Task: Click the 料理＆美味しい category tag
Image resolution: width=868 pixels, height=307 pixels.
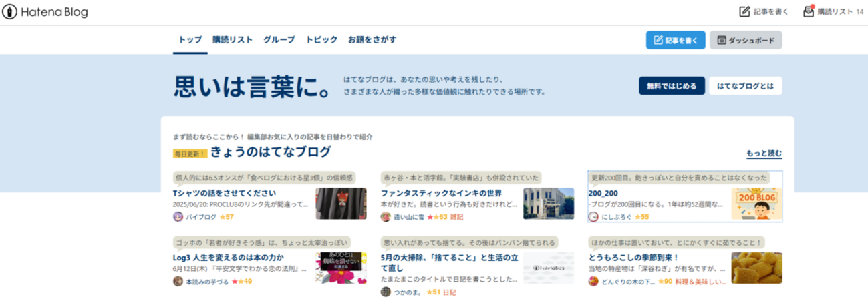Action: coord(702,282)
